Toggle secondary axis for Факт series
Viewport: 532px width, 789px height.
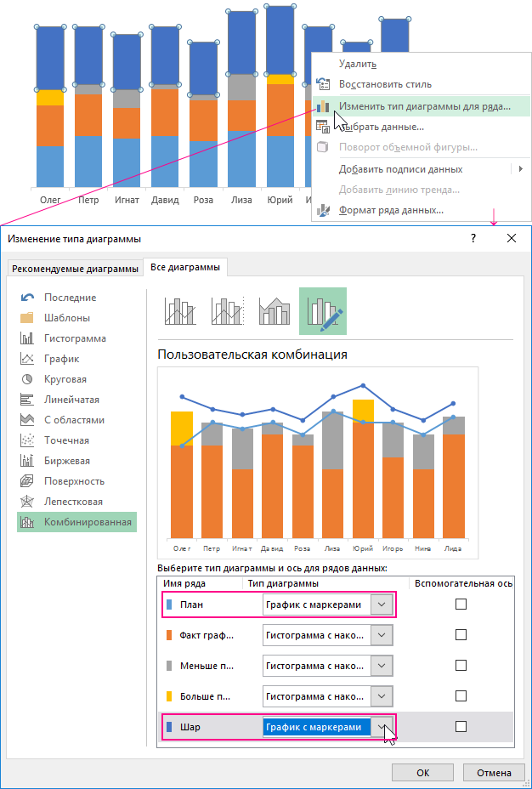click(x=461, y=635)
